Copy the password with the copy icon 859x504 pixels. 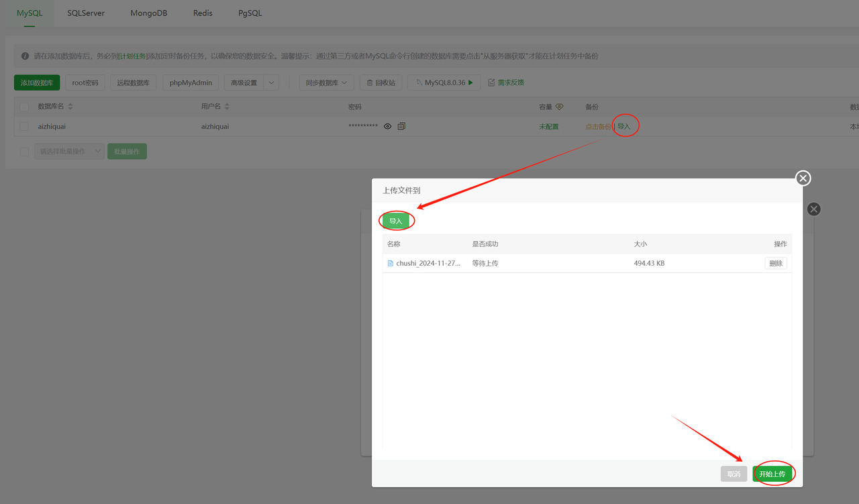[x=401, y=126]
